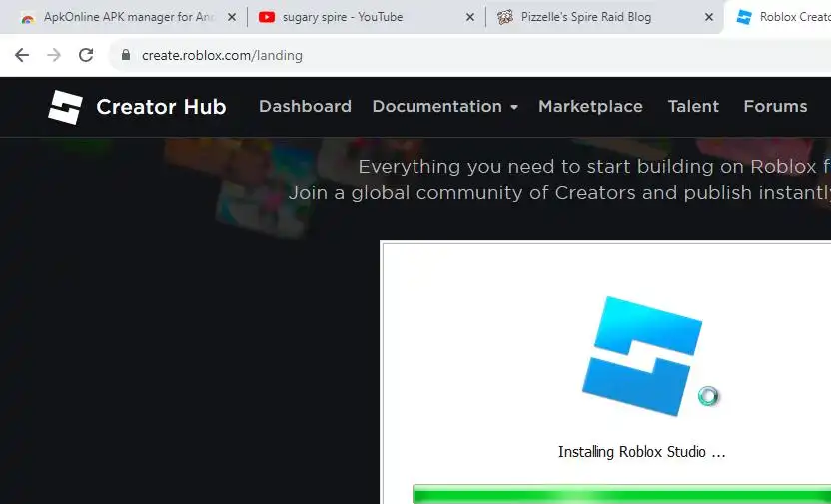Click the browser forward arrow
Viewport: 831px width, 504px height.
click(x=54, y=55)
